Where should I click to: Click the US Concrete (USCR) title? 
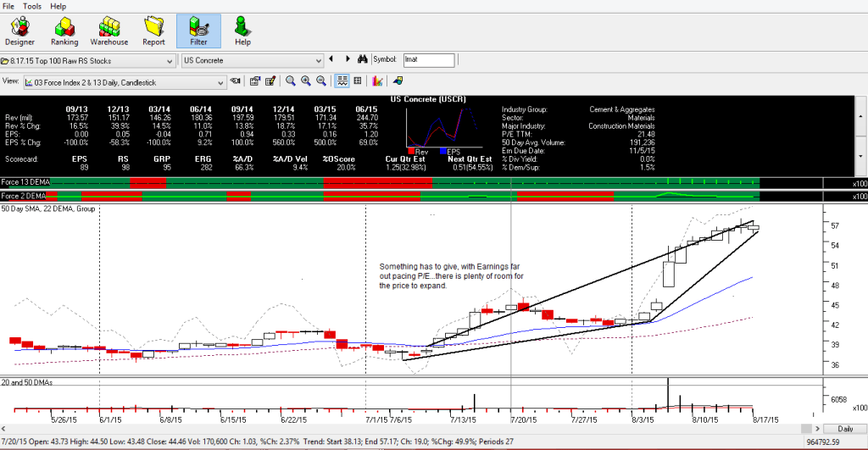(x=428, y=100)
